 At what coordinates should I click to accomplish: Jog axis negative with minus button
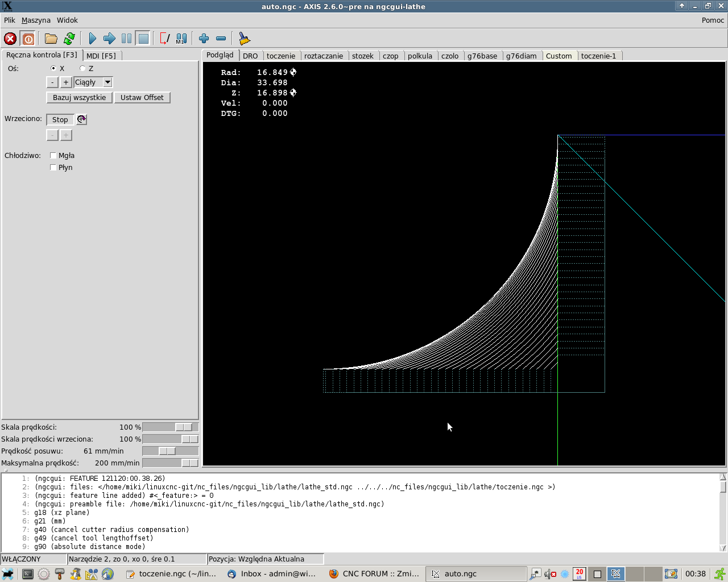[52, 82]
